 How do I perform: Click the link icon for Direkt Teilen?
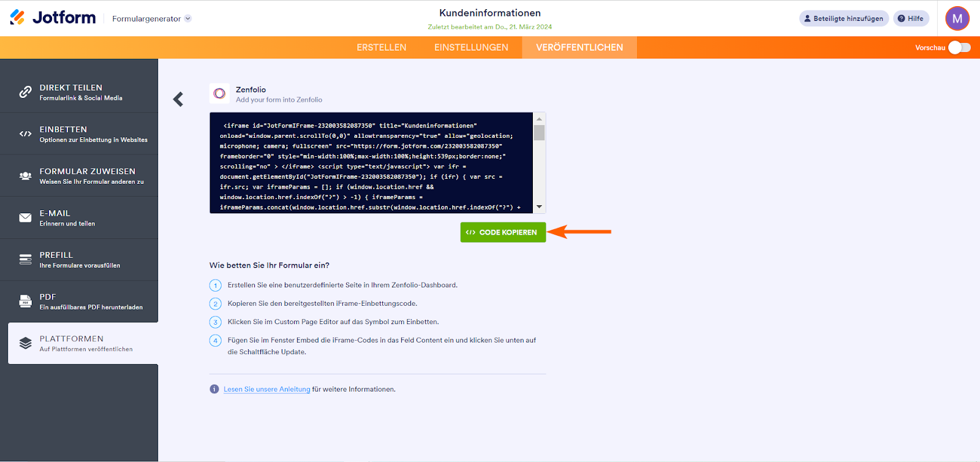click(25, 92)
